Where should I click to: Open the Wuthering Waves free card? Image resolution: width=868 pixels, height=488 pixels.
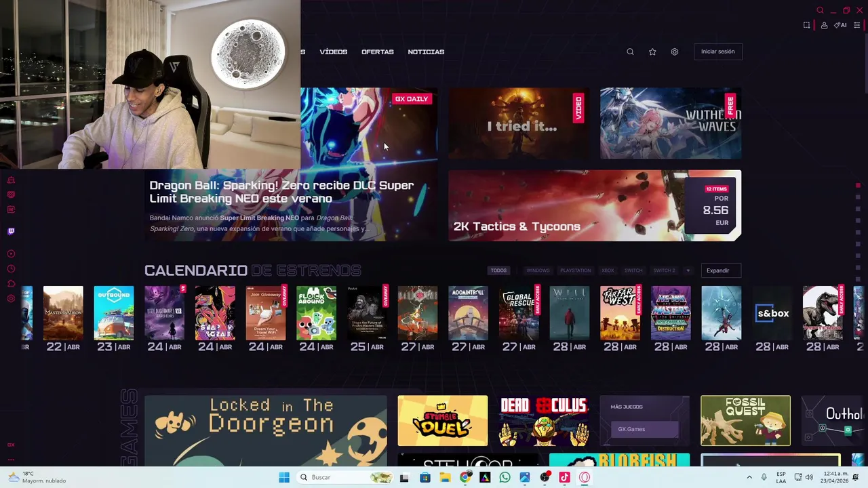point(671,123)
